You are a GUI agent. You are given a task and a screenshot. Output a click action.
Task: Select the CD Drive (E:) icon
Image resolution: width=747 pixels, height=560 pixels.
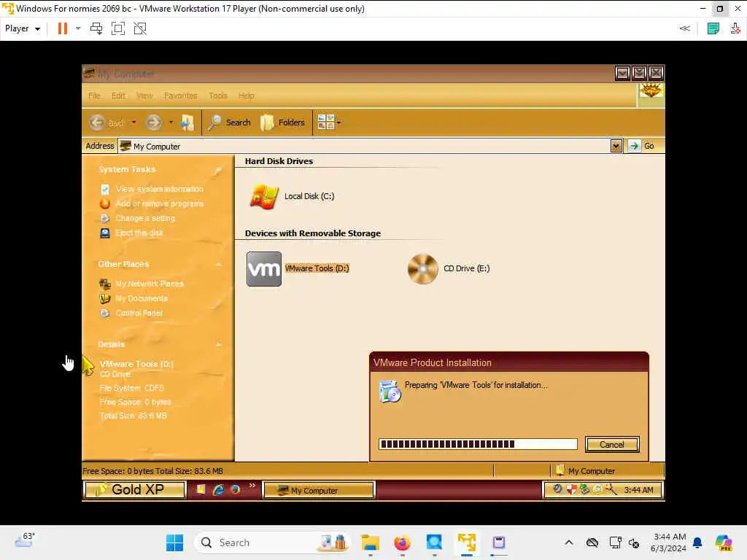(x=422, y=269)
